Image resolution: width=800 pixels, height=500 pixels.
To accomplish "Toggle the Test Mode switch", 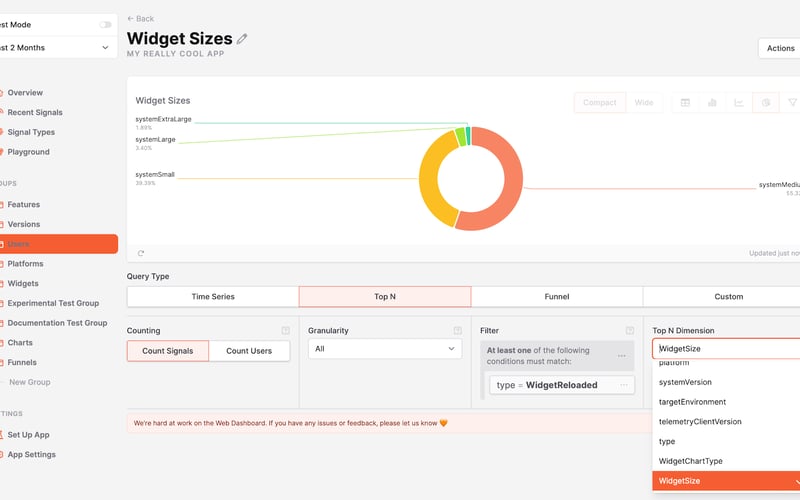I will [105, 24].
